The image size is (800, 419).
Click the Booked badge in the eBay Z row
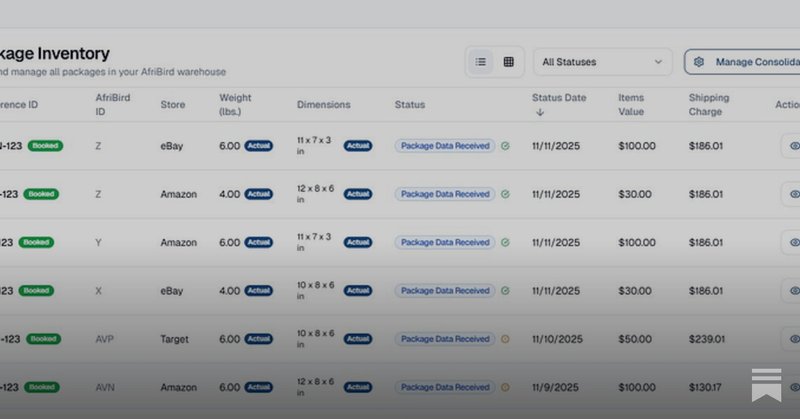click(45, 146)
